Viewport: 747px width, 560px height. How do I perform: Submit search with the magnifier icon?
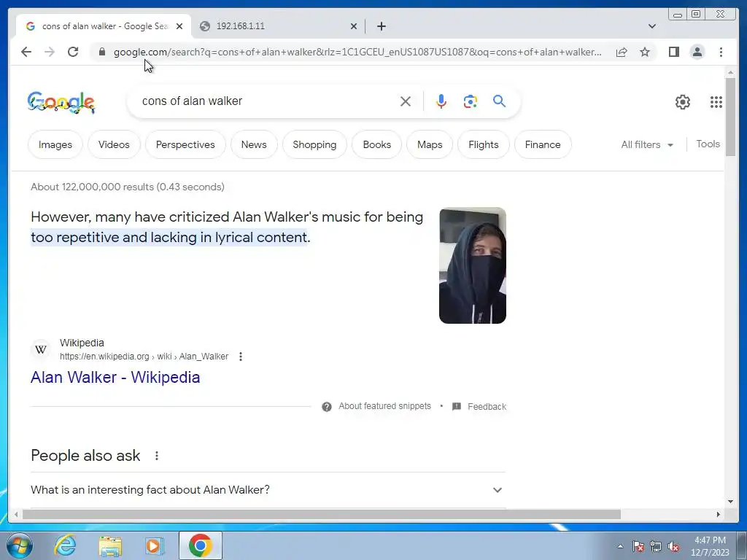[499, 101]
